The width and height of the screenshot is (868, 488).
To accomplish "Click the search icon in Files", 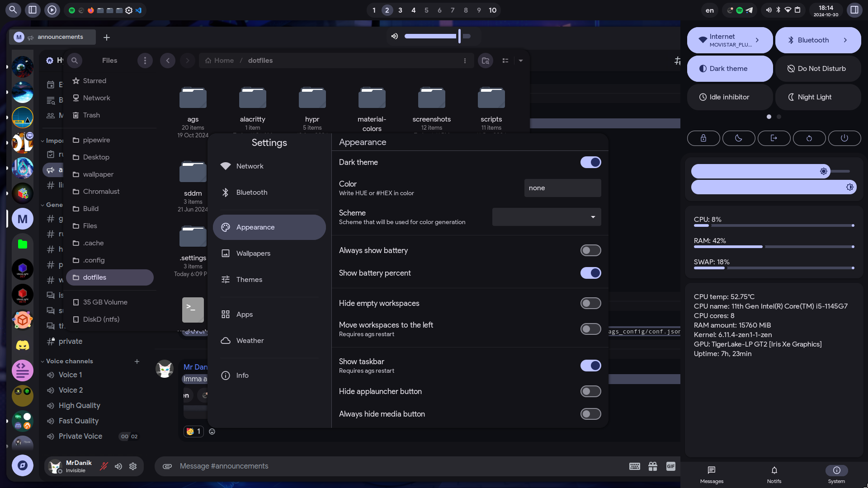I will click(75, 61).
